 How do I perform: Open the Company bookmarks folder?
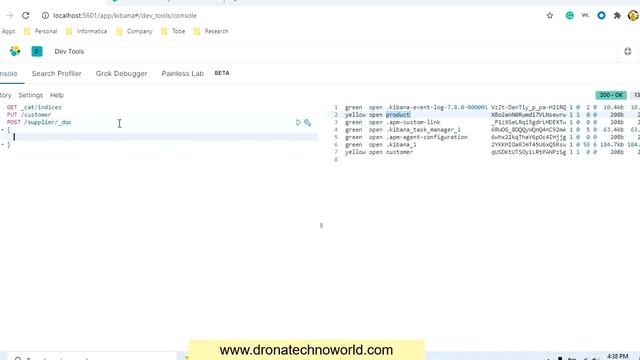point(134,31)
